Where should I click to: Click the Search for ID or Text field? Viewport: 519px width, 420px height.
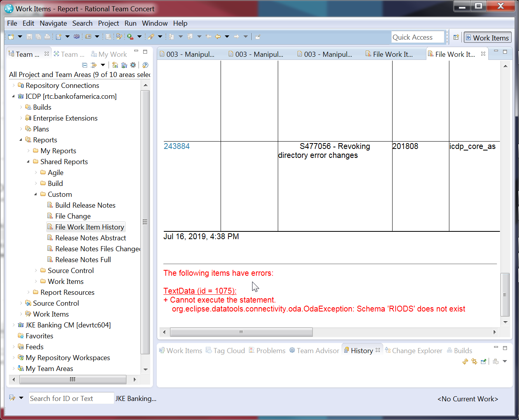[x=72, y=398]
